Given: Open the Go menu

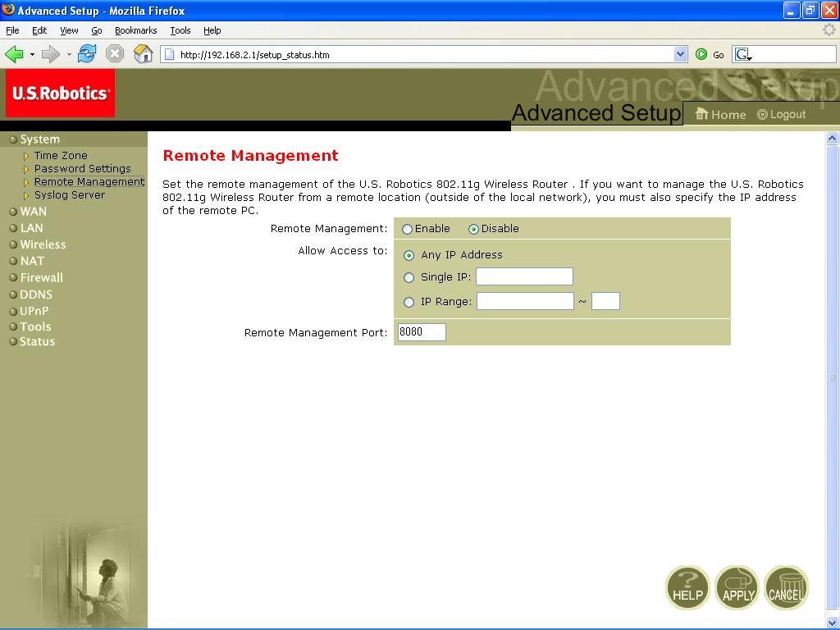Looking at the screenshot, I should click(97, 30).
